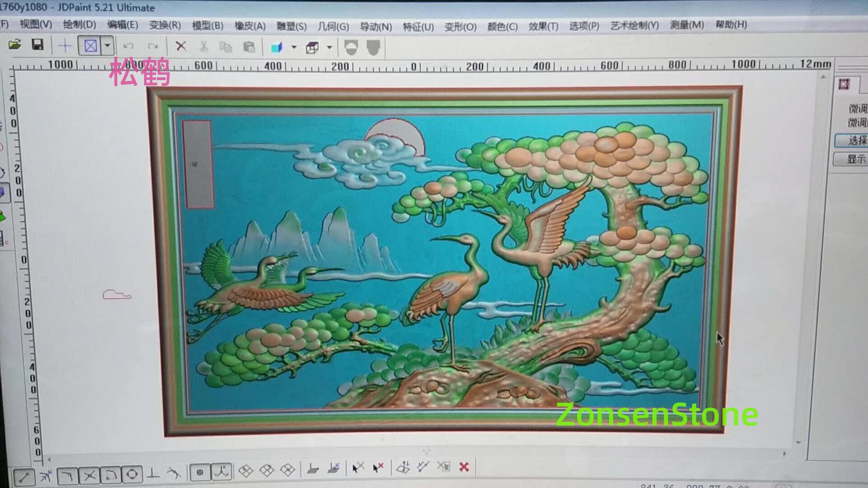Click the Undo arrow icon
868x488 pixels.
(x=128, y=46)
